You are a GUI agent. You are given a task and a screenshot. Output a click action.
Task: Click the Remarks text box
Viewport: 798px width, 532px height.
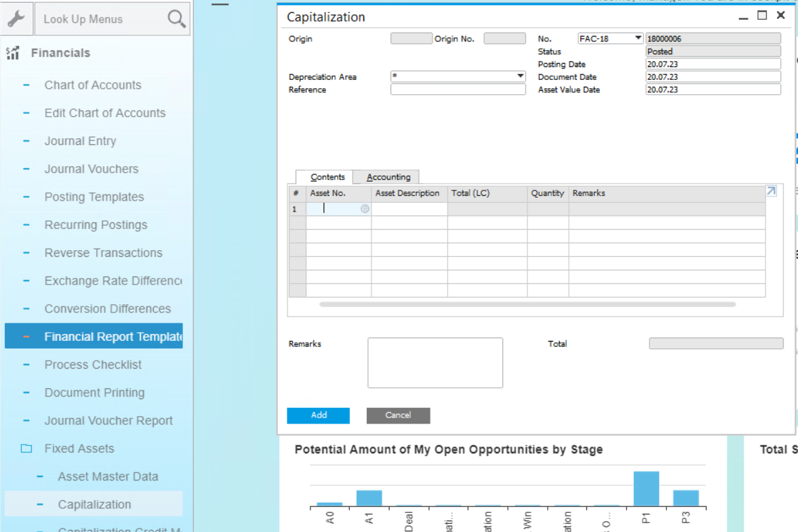click(435, 363)
